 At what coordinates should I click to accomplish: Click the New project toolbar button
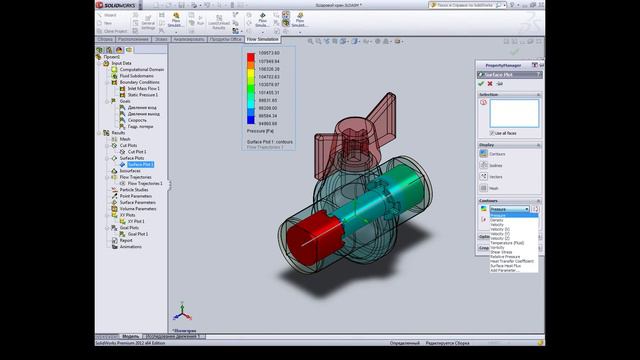tap(104, 23)
